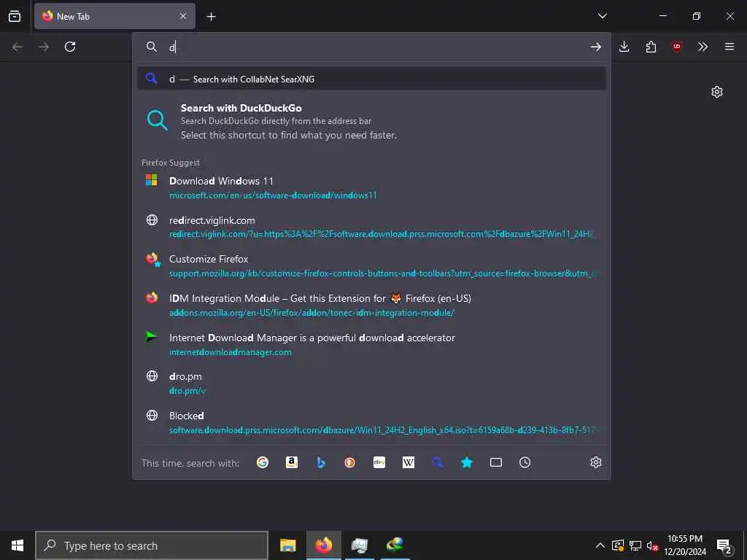Reload the current page
This screenshot has width=747, height=560.
70,47
